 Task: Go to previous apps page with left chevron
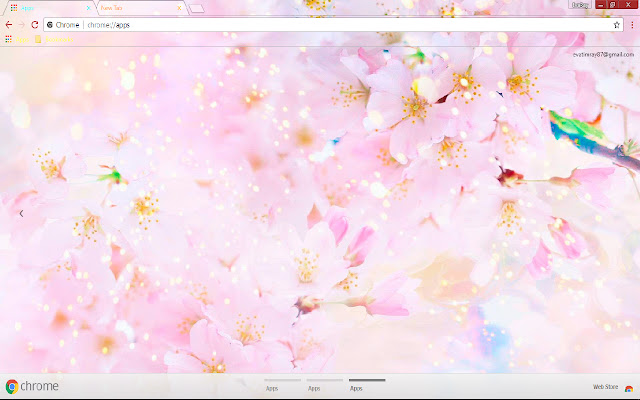coord(21,213)
